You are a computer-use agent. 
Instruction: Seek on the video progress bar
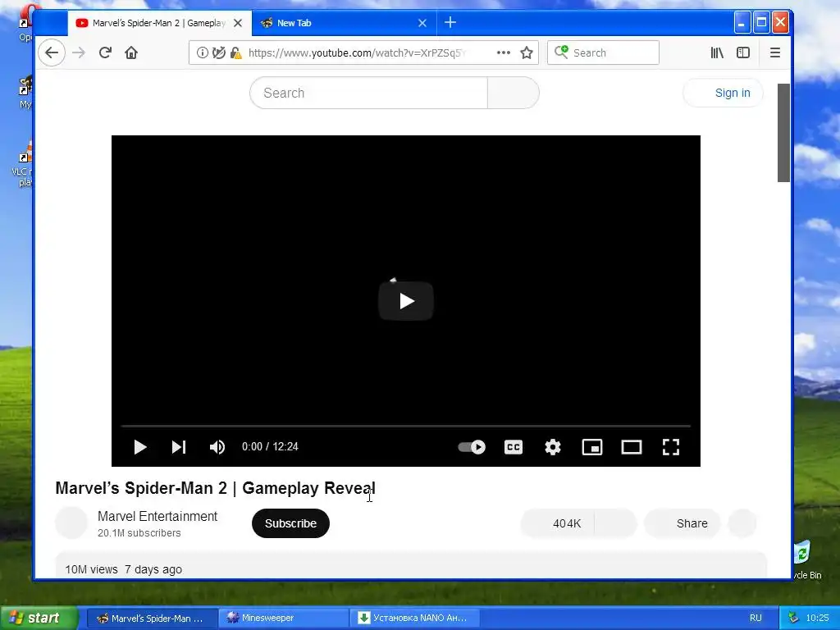pos(405,426)
